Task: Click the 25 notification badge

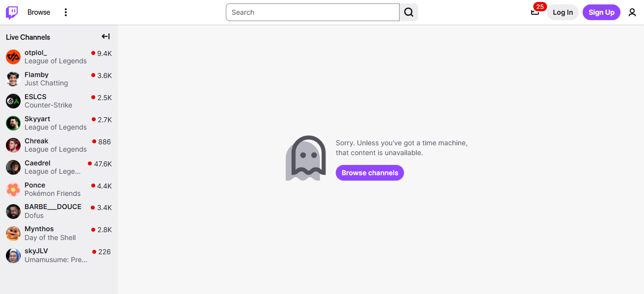Action: tap(540, 6)
